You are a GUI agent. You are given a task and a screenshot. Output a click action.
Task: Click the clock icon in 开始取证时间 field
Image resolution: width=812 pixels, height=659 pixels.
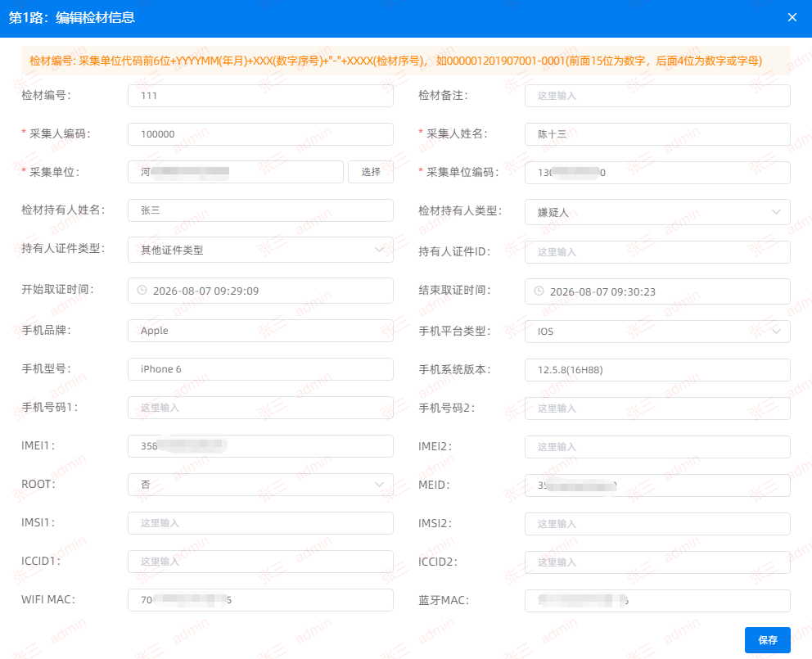[142, 290]
